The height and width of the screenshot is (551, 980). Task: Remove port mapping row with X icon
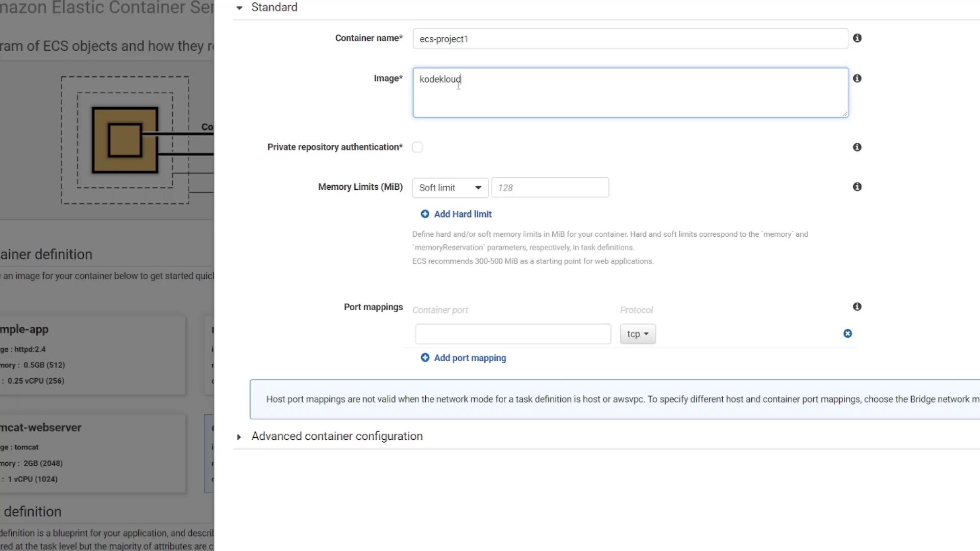[847, 334]
